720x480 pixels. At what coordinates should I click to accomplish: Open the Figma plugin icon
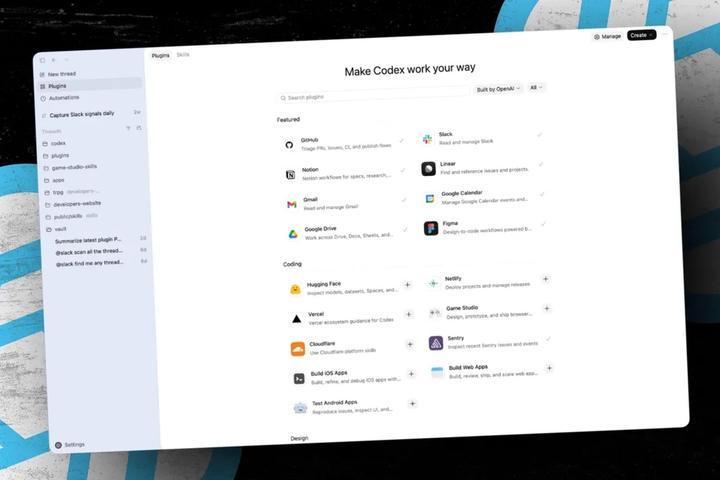[431, 228]
